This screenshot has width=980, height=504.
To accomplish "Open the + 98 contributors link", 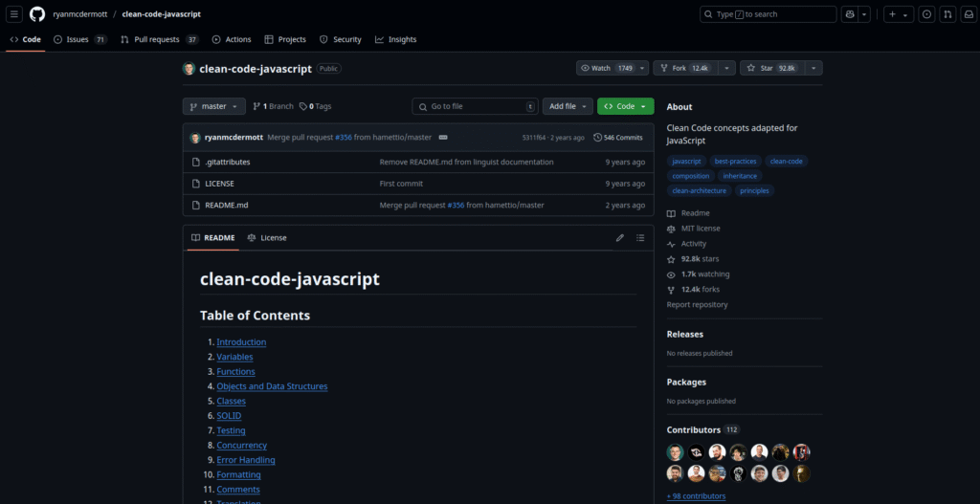I will point(697,496).
